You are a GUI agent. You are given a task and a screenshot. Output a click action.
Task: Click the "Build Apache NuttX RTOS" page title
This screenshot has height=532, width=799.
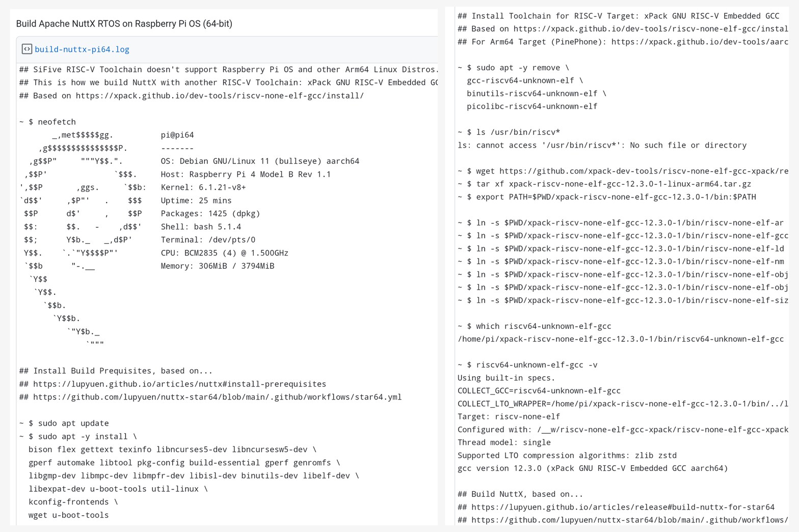(x=124, y=23)
